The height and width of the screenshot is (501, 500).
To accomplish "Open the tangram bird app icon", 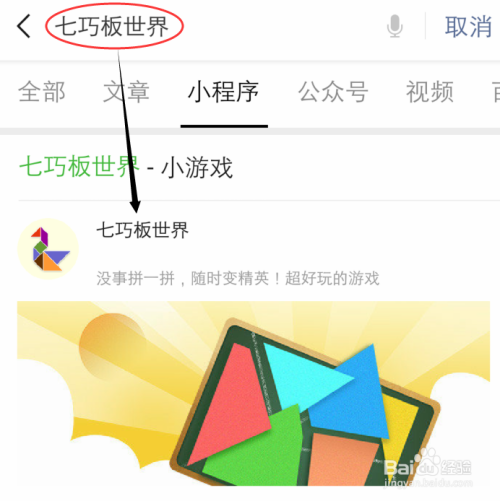I will click(x=48, y=249).
